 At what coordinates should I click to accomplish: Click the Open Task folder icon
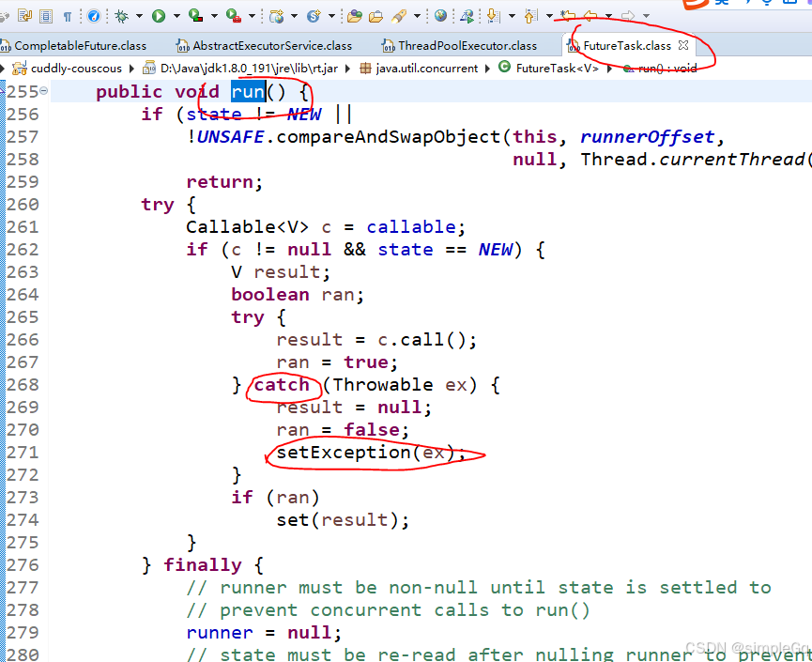(376, 16)
